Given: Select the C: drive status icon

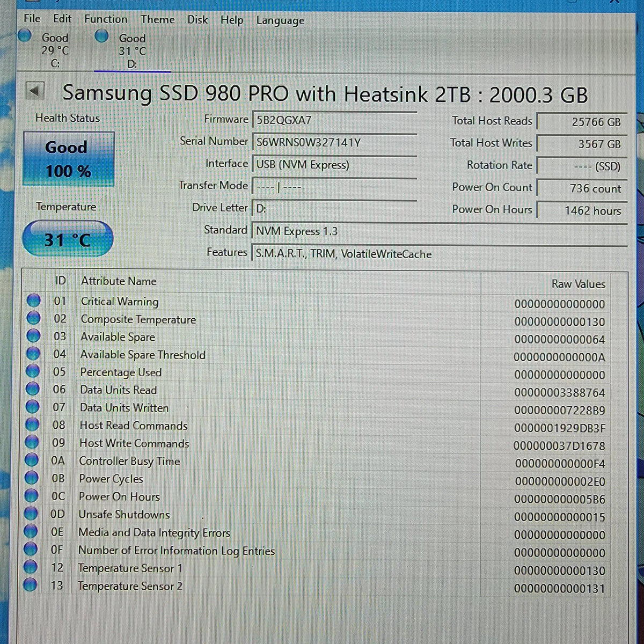Looking at the screenshot, I should [x=25, y=36].
